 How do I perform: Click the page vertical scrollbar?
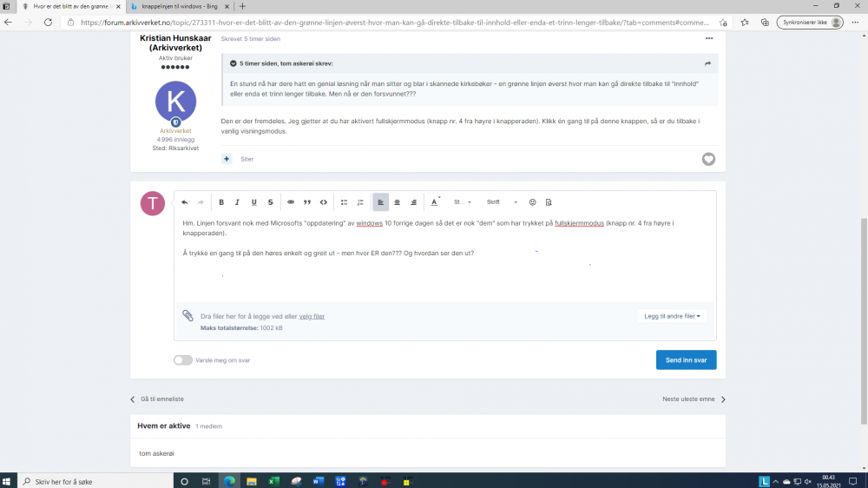tap(864, 321)
